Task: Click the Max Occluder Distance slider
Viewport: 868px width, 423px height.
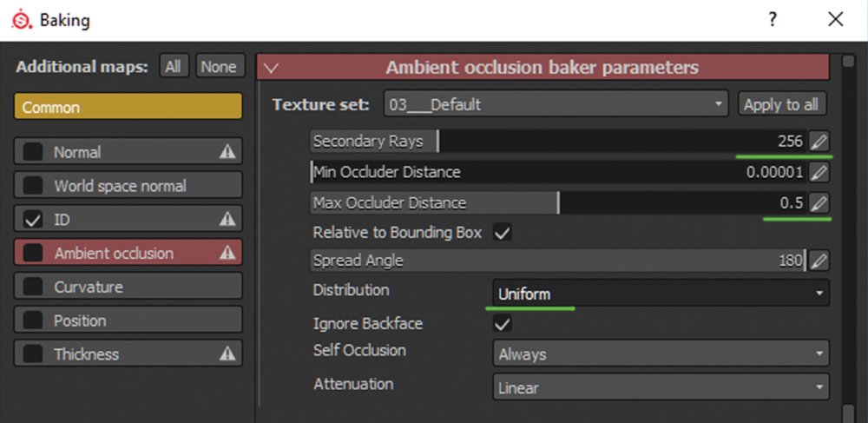Action: click(x=556, y=203)
